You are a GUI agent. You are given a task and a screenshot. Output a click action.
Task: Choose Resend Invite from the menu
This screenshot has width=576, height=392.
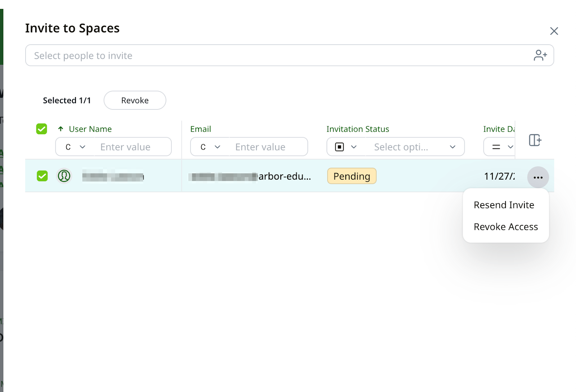tap(504, 205)
